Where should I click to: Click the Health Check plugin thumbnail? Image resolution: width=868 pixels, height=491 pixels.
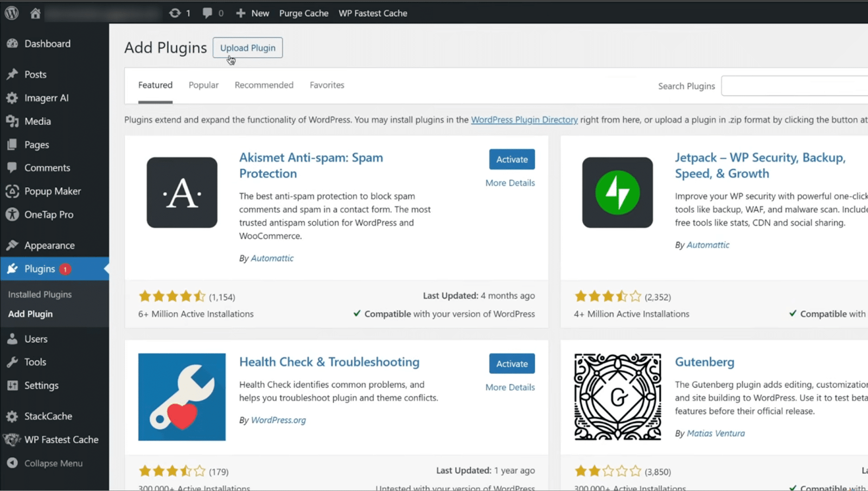point(182,397)
